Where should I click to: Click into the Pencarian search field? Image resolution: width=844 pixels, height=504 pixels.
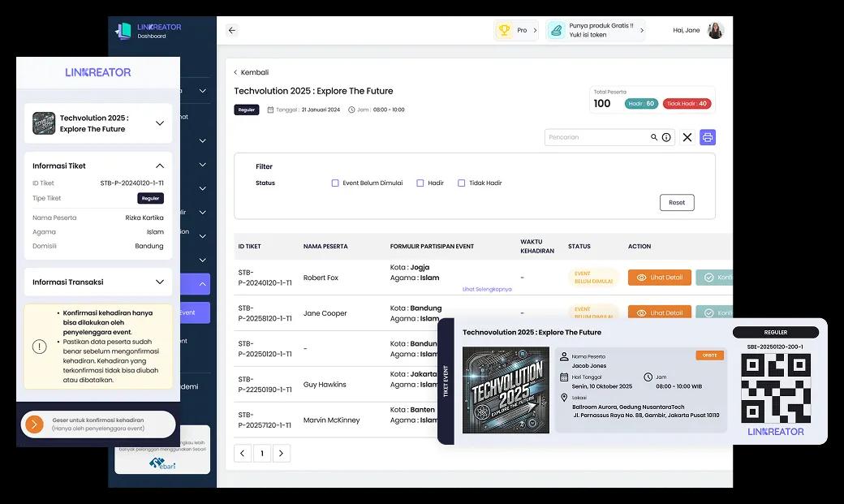pyautogui.click(x=596, y=137)
